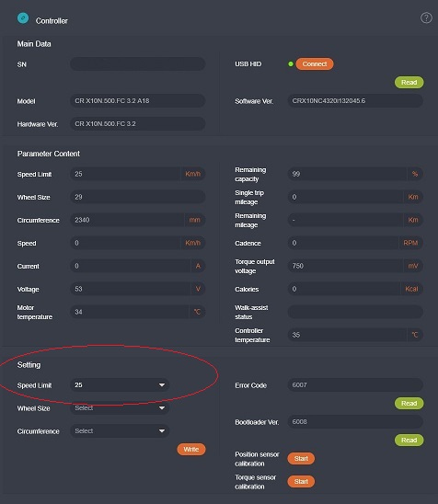Click the Remaining capacity field showing 99
Viewport: 438px width, 504px height.
point(355,174)
